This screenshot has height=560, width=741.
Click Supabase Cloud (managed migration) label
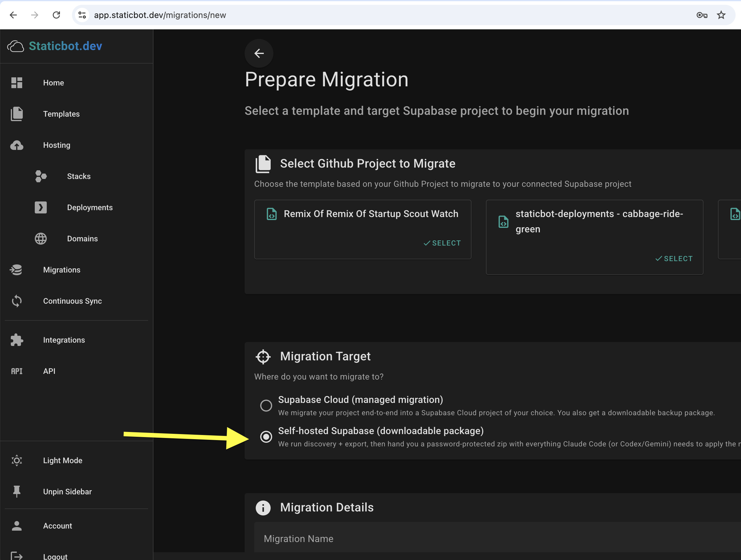360,400
